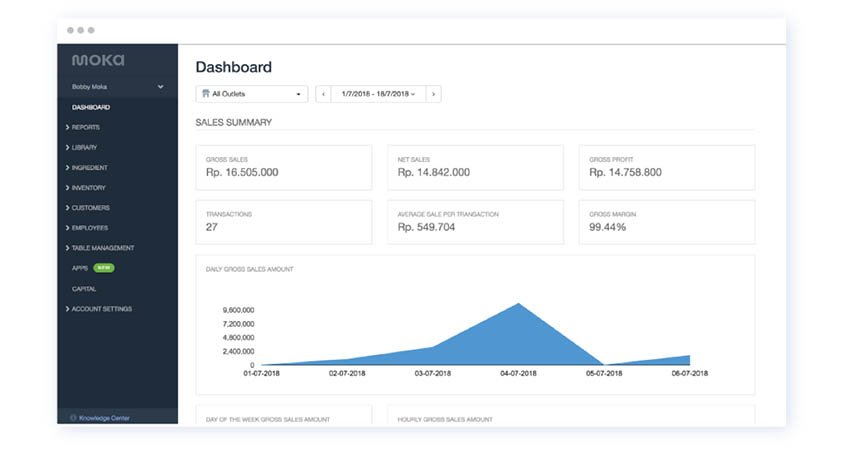The width and height of the screenshot is (850, 450).
Task: Open the All Outlets dropdown
Action: pyautogui.click(x=251, y=94)
